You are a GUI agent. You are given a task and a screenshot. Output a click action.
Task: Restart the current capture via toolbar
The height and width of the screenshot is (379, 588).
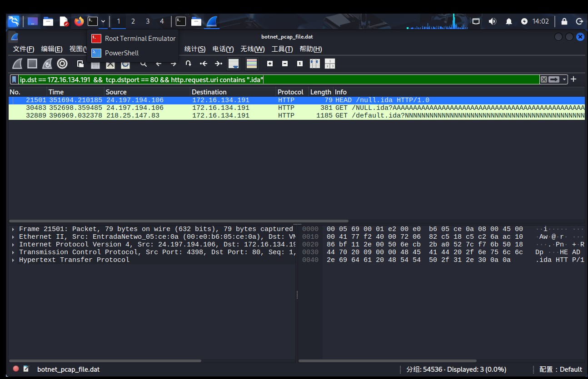coord(47,64)
